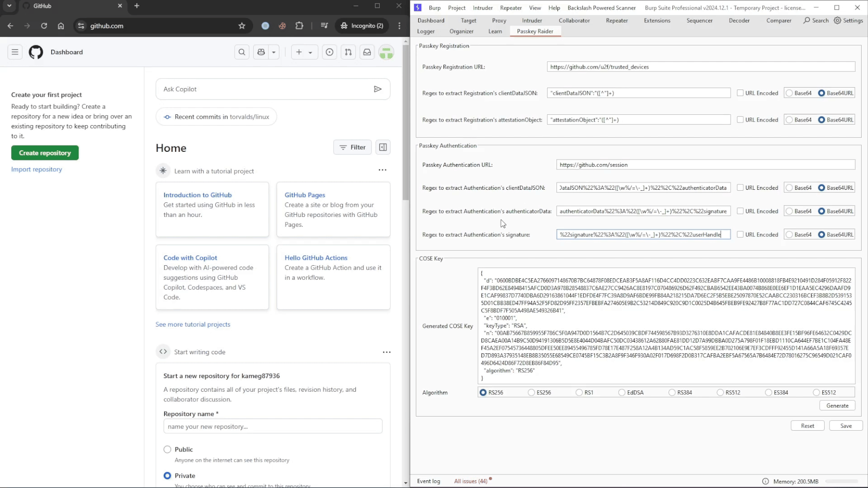868x488 pixels.
Task: Open the Chrome extensions puzzle icon
Action: 299,26
